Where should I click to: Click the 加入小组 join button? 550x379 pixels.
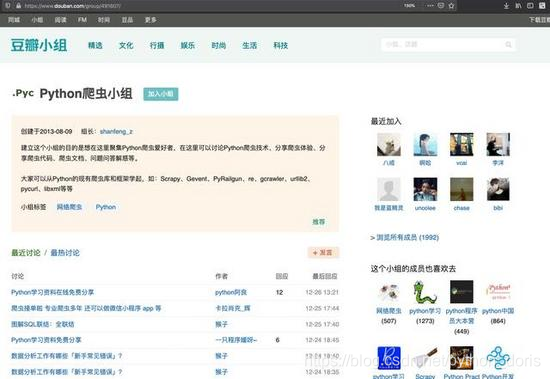coord(161,94)
